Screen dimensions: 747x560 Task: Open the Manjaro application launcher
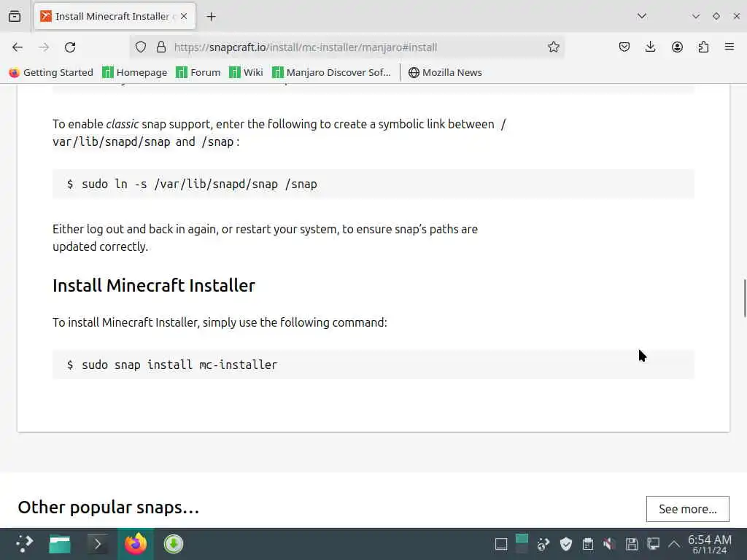pos(24,544)
